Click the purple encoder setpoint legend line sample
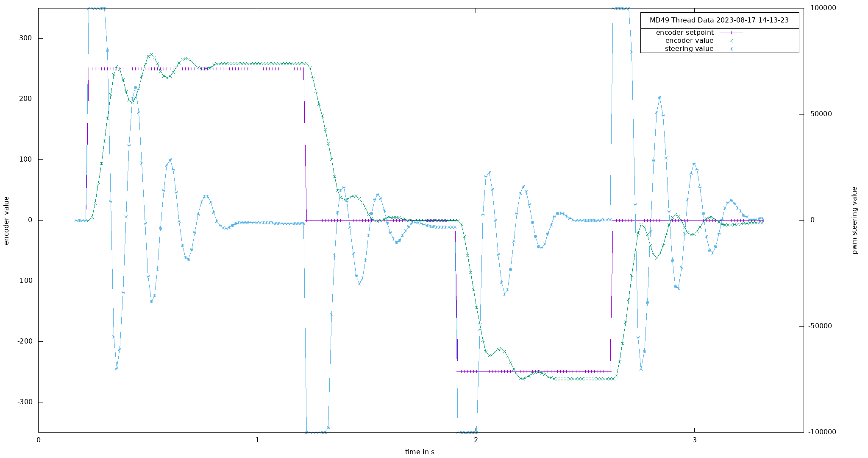 (x=731, y=33)
